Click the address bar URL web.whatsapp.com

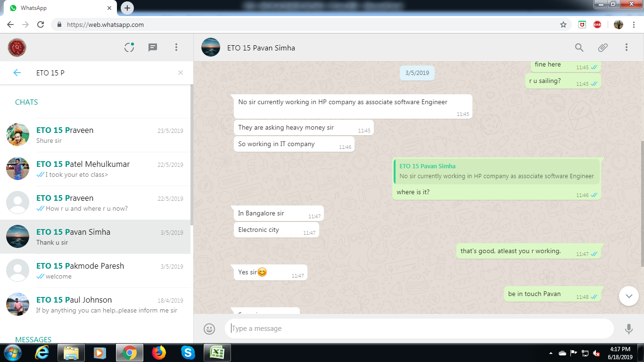point(105,25)
